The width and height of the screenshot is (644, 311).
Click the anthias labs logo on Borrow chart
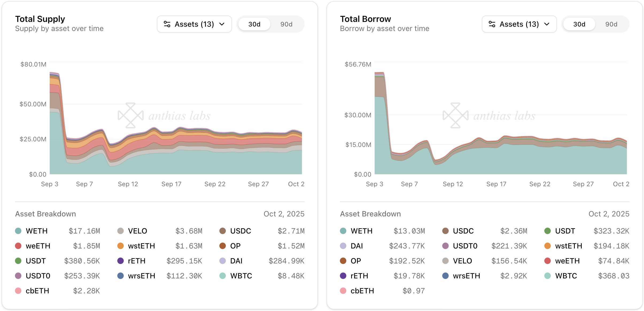click(456, 115)
